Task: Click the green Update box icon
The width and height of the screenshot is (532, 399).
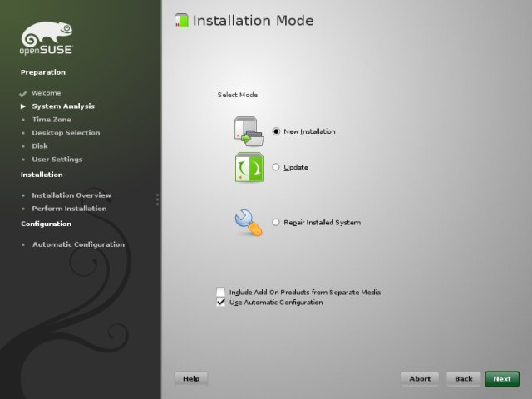Action: pyautogui.click(x=249, y=167)
